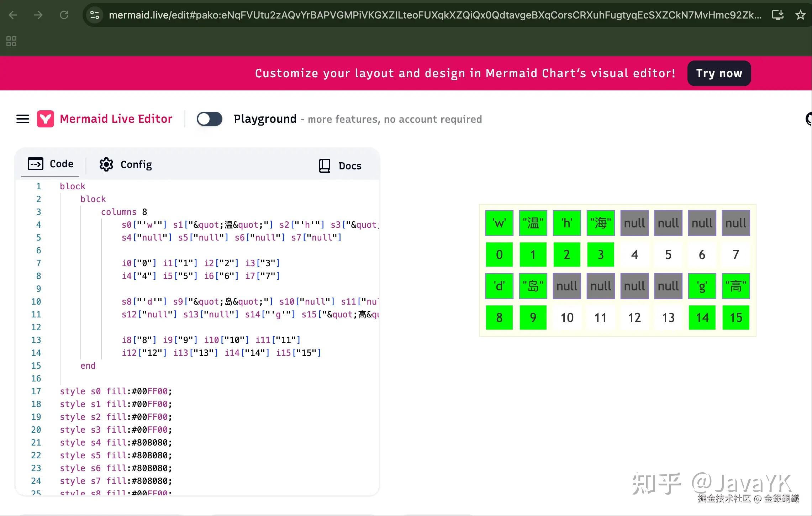Click the green "温" block in the diagram
The image size is (812, 516).
(533, 223)
